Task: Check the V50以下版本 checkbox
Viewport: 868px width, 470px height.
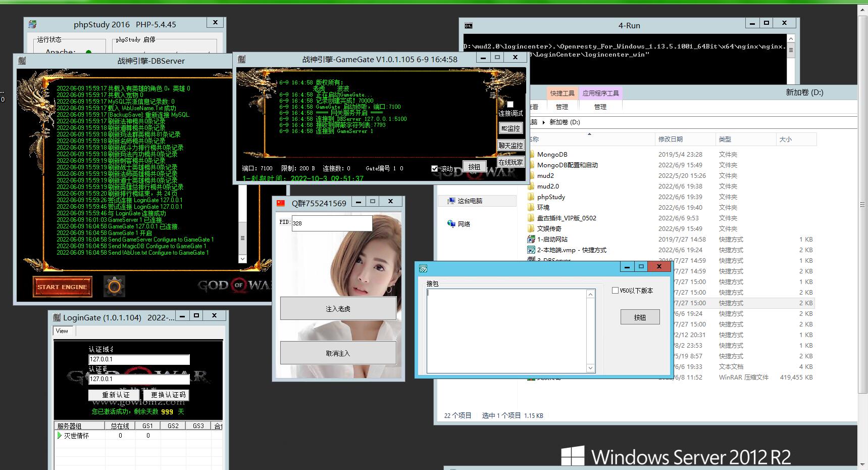Action: pyautogui.click(x=615, y=291)
